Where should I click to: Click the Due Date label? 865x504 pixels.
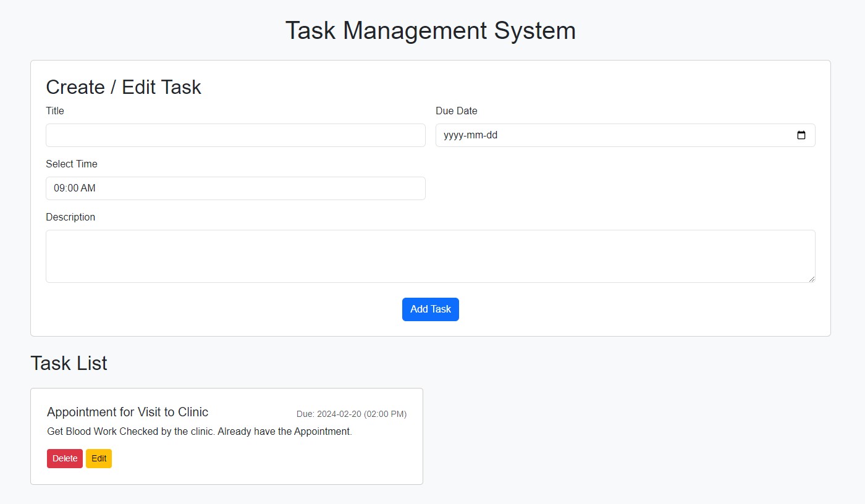(456, 111)
